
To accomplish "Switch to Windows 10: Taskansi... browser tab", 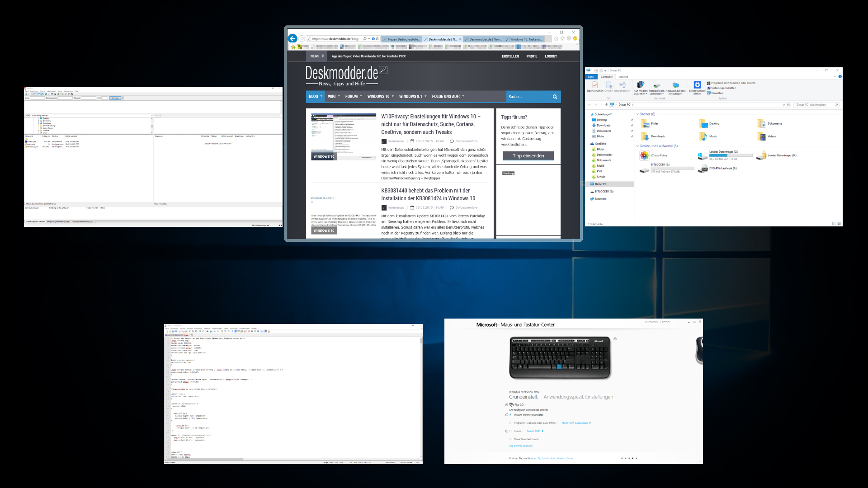I will point(525,39).
